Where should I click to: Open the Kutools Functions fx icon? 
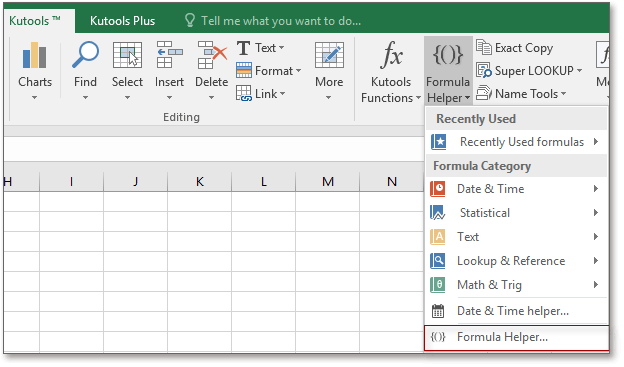(x=391, y=55)
